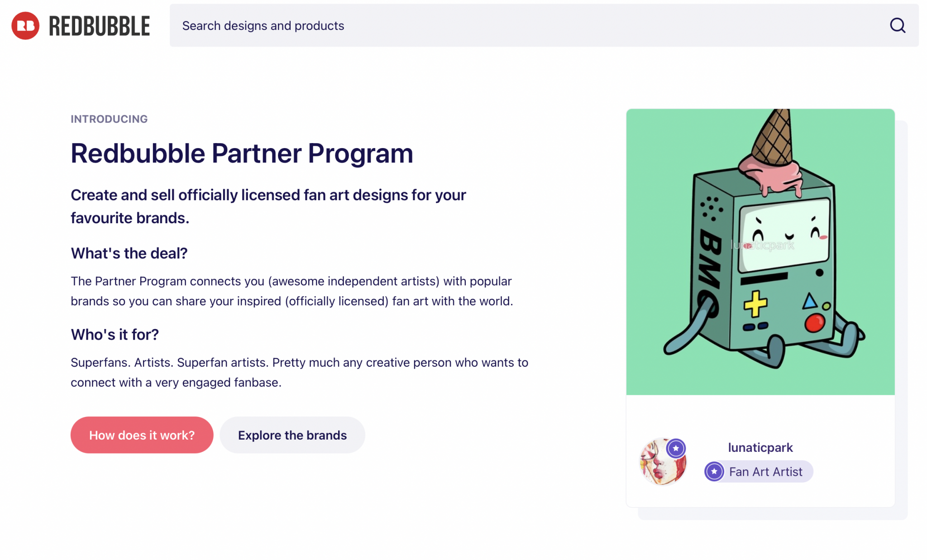
Task: Select the purple star badge on the avatar
Action: (x=676, y=448)
